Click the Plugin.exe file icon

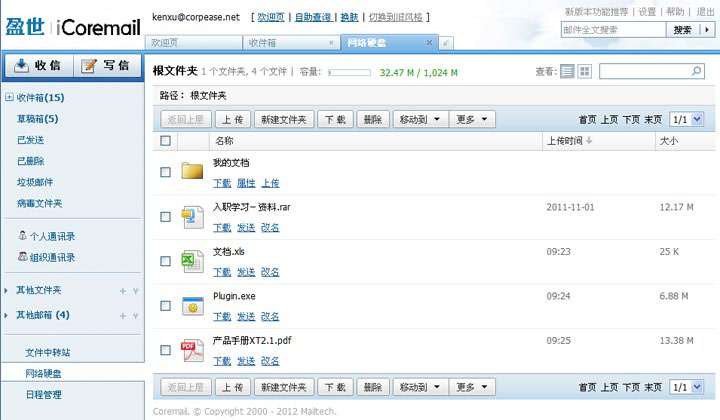192,306
